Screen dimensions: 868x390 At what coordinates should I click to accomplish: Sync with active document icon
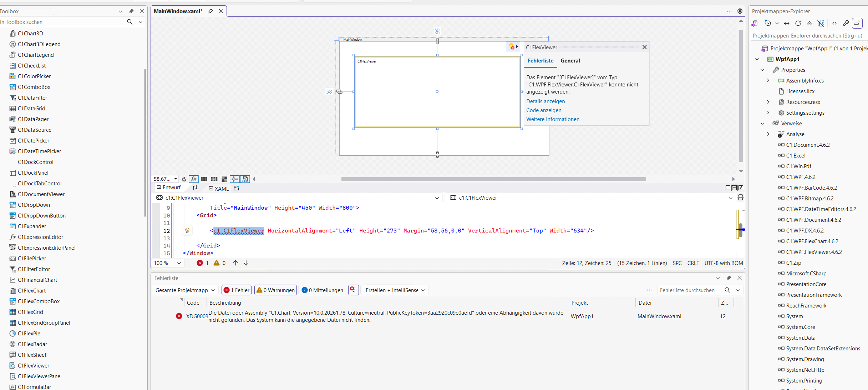pyautogui.click(x=787, y=24)
